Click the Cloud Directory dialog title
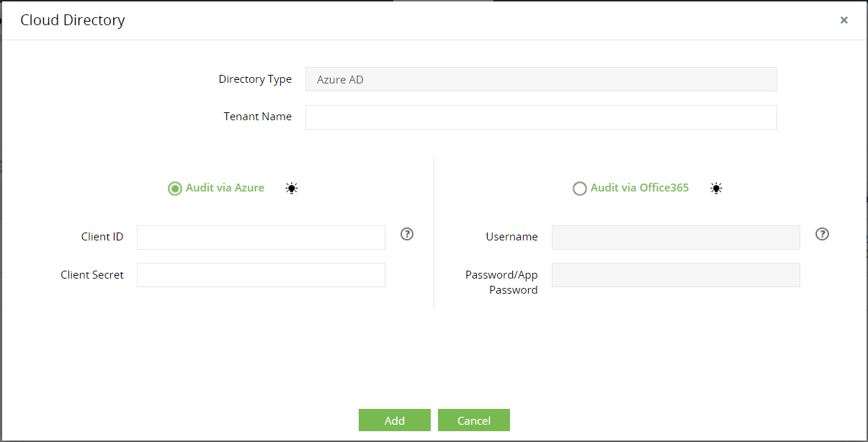Screen dimensions: 868x442 point(73,20)
